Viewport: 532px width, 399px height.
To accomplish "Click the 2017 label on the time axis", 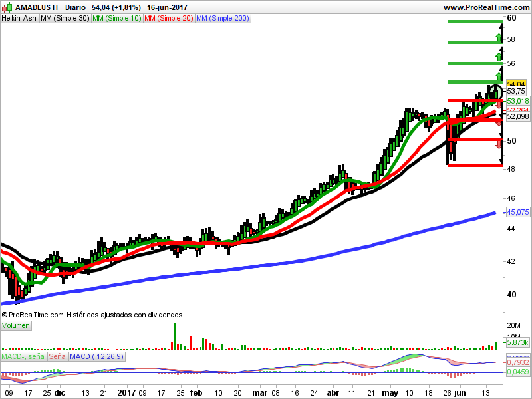I will (126, 393).
